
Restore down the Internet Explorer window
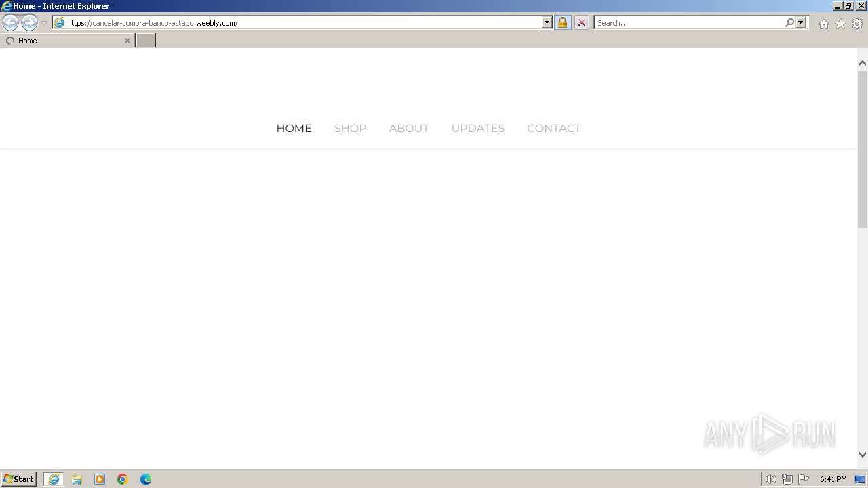pyautogui.click(x=848, y=6)
